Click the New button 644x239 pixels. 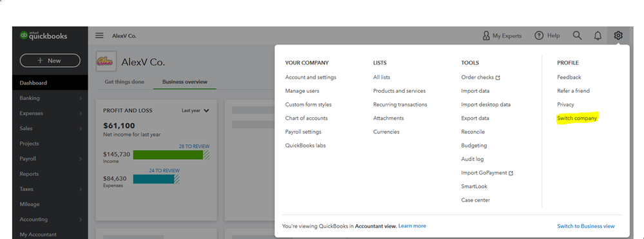tap(50, 61)
